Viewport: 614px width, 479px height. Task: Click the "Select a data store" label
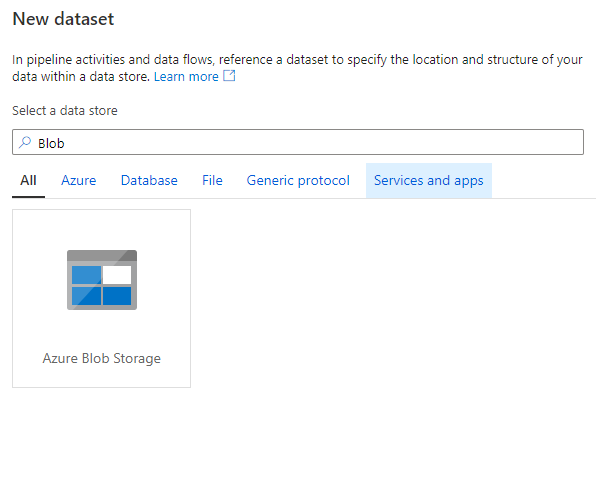point(65,111)
